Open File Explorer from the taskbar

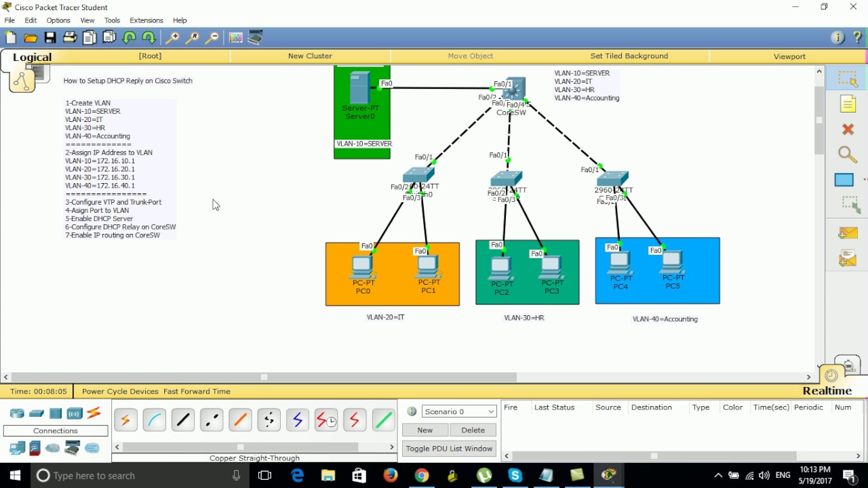(x=328, y=476)
